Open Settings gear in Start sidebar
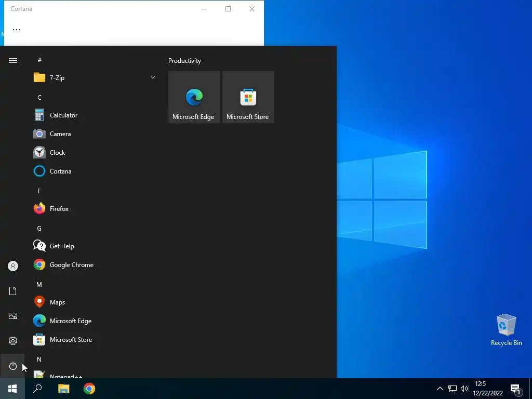Viewport: 532px width, 399px height. [x=12, y=341]
